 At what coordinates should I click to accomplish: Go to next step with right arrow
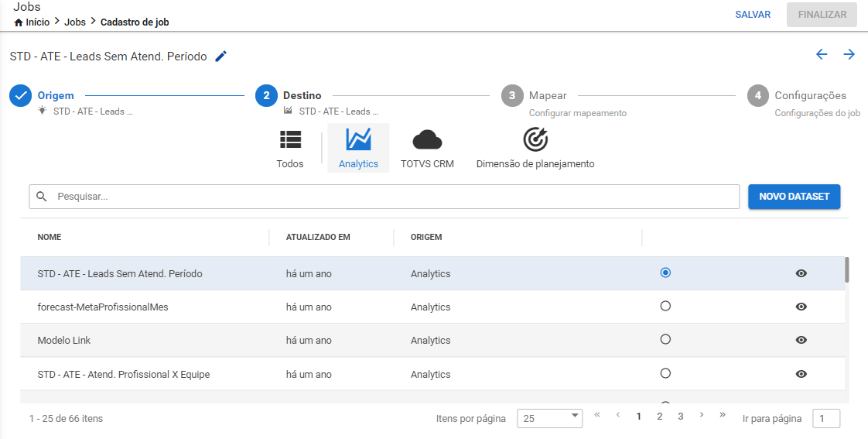[x=849, y=53]
